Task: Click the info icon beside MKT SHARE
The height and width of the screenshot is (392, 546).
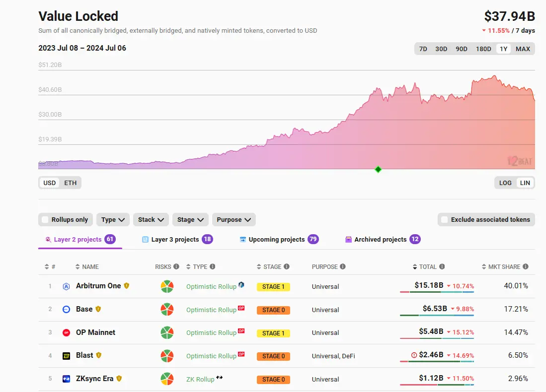Action: [x=526, y=267]
